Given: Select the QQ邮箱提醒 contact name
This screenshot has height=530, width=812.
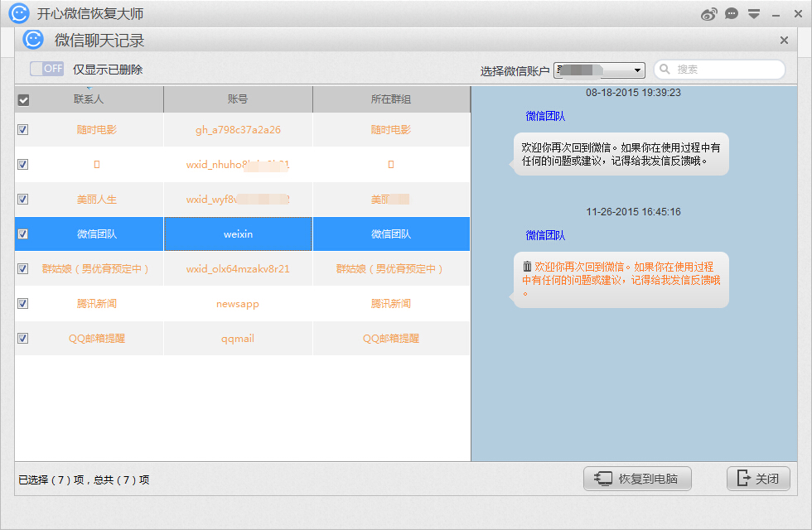Looking at the screenshot, I should coord(97,339).
